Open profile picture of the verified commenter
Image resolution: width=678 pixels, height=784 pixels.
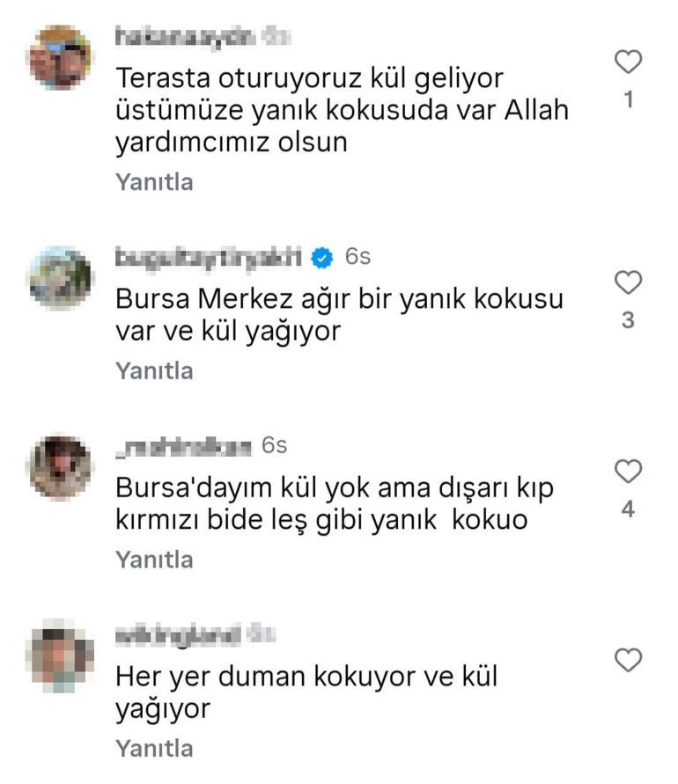[60, 278]
